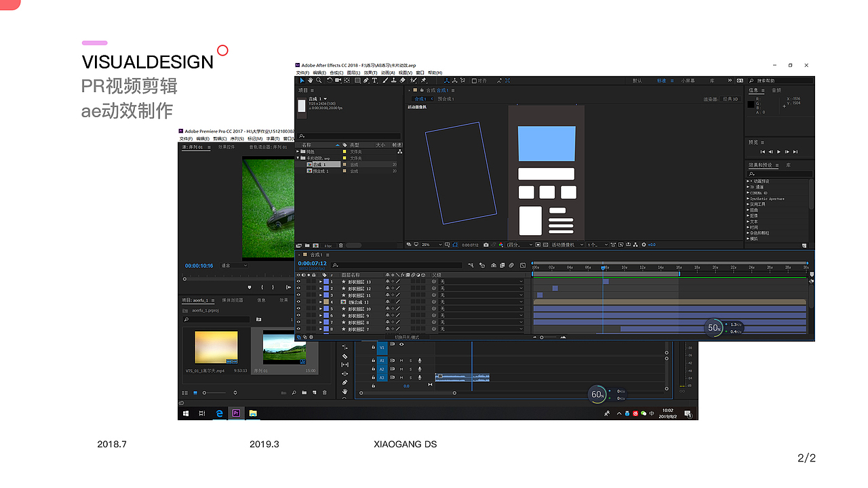This screenshot has width=868, height=488.
Task: Pick the Pen tool in After Effects
Action: click(x=366, y=81)
